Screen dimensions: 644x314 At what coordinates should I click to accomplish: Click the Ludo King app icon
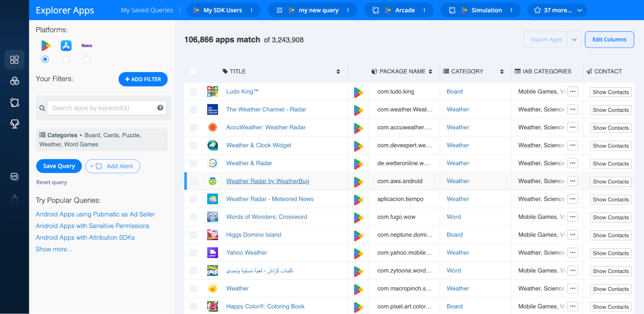[213, 92]
